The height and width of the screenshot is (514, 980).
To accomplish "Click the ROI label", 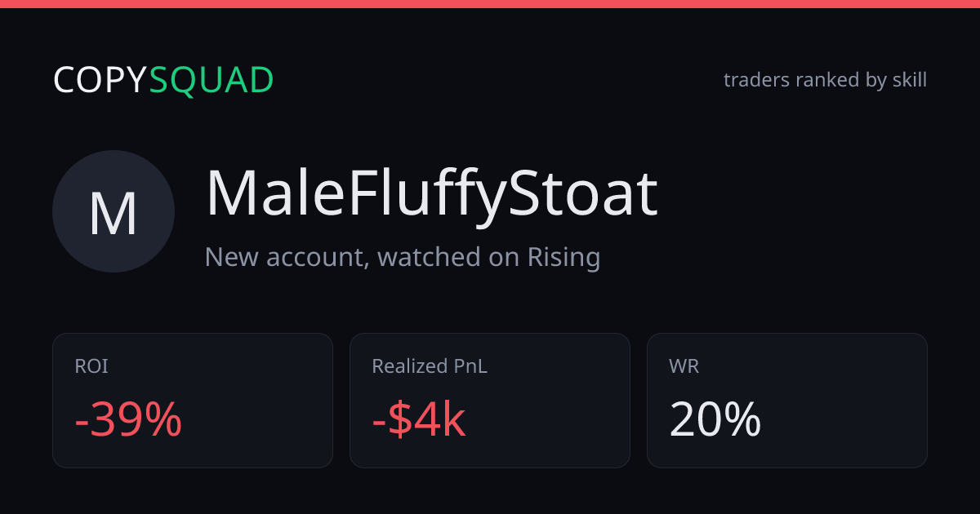I will (91, 366).
